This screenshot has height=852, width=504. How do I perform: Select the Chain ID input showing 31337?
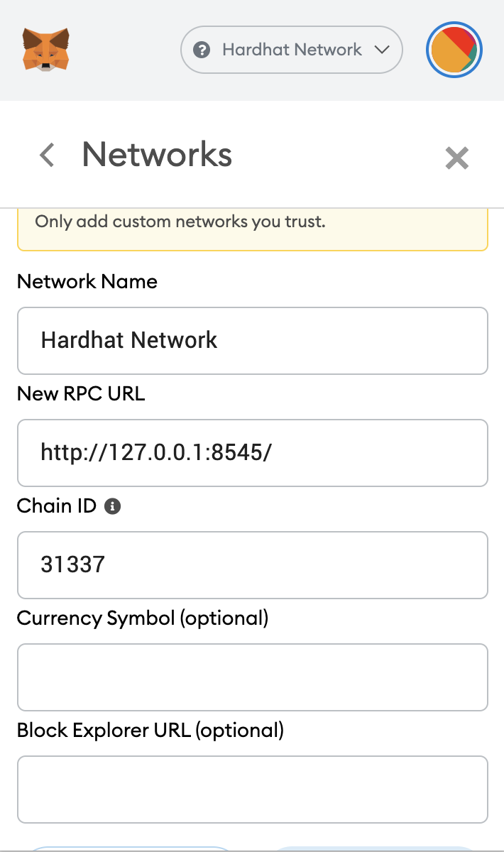tap(252, 564)
